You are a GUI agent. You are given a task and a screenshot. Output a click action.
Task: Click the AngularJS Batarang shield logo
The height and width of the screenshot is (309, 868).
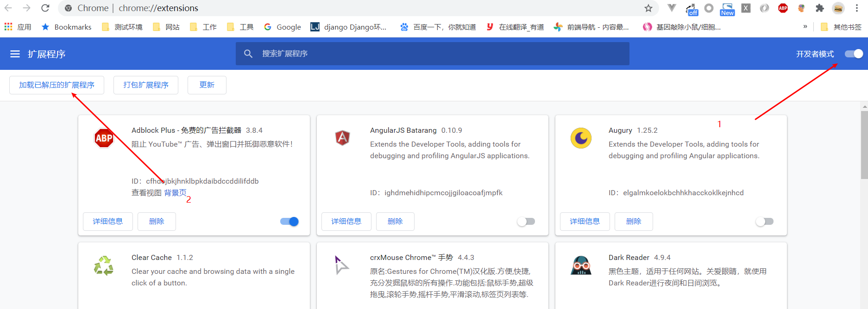(342, 138)
